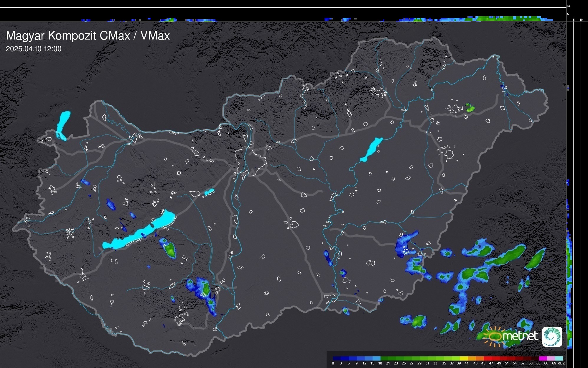Click the metnet sun logo
Image resolution: width=588 pixels, height=368 pixels.
pyautogui.click(x=495, y=337)
